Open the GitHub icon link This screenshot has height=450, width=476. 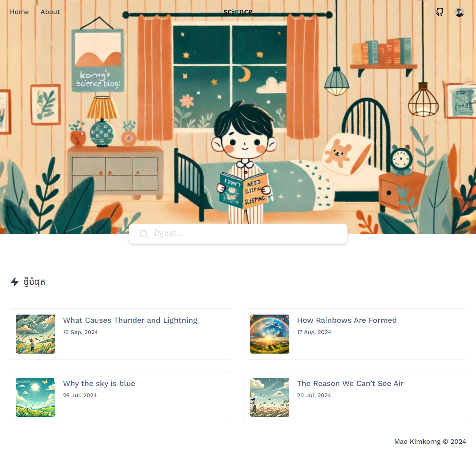pyautogui.click(x=440, y=12)
